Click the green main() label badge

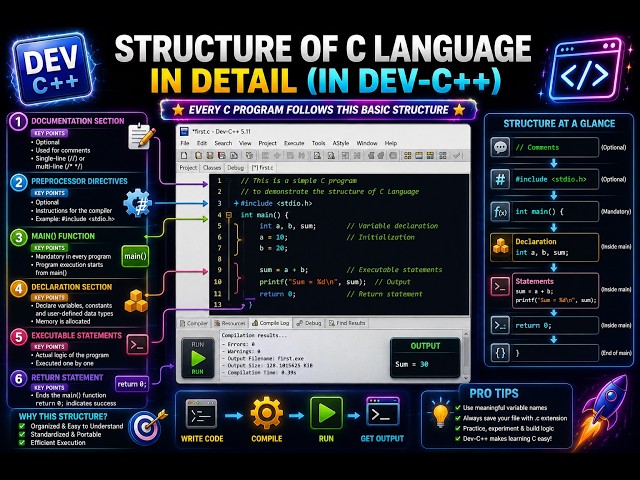click(x=135, y=256)
